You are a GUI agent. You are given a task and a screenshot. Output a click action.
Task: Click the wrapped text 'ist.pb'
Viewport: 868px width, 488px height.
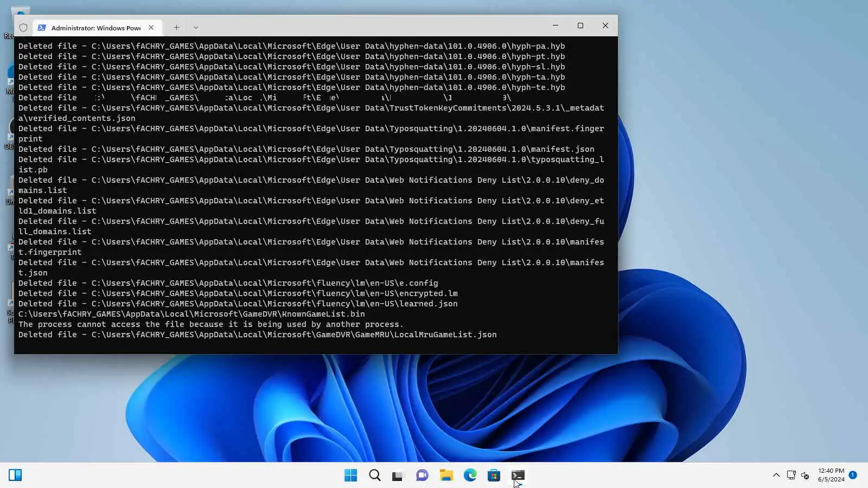click(33, 170)
